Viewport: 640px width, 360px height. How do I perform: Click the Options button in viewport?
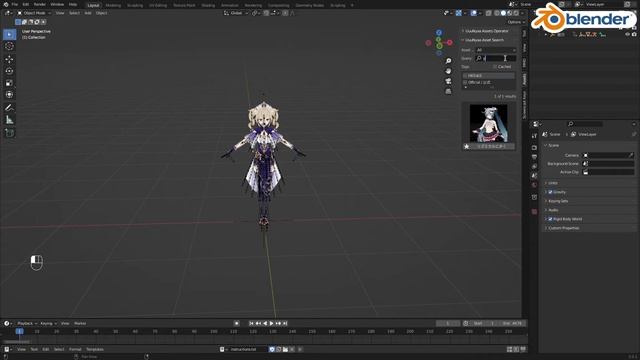coord(516,22)
